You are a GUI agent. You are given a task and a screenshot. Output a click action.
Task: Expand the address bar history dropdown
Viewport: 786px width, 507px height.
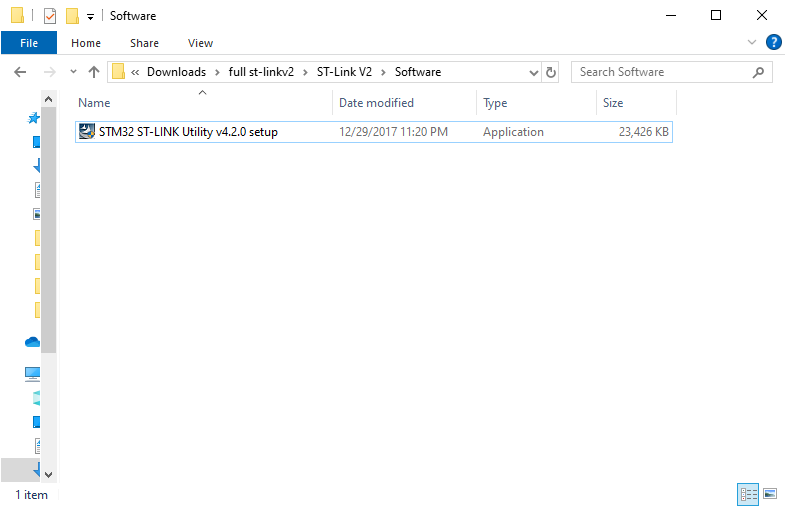(534, 73)
